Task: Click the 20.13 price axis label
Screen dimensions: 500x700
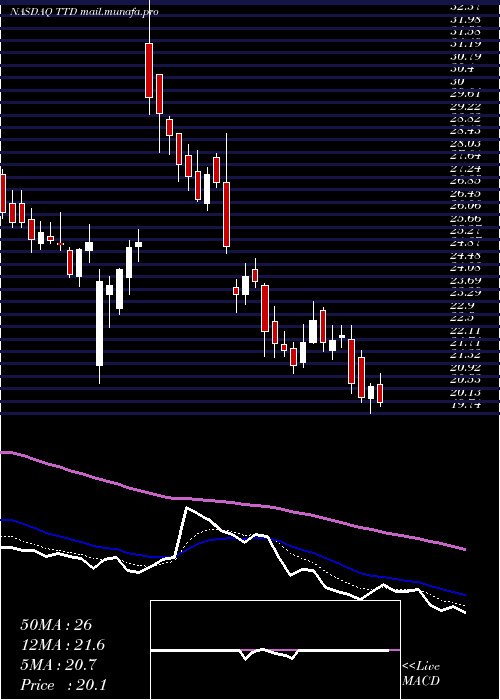Action: [466, 392]
